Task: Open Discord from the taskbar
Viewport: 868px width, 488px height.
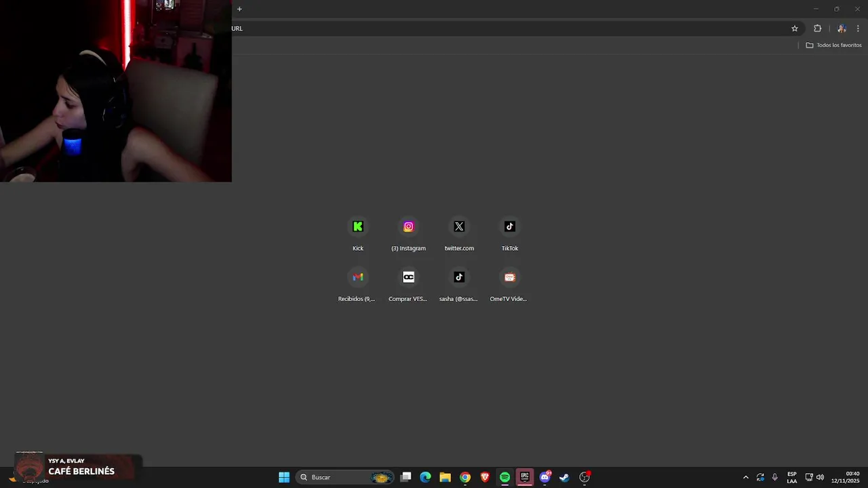Action: 545,477
